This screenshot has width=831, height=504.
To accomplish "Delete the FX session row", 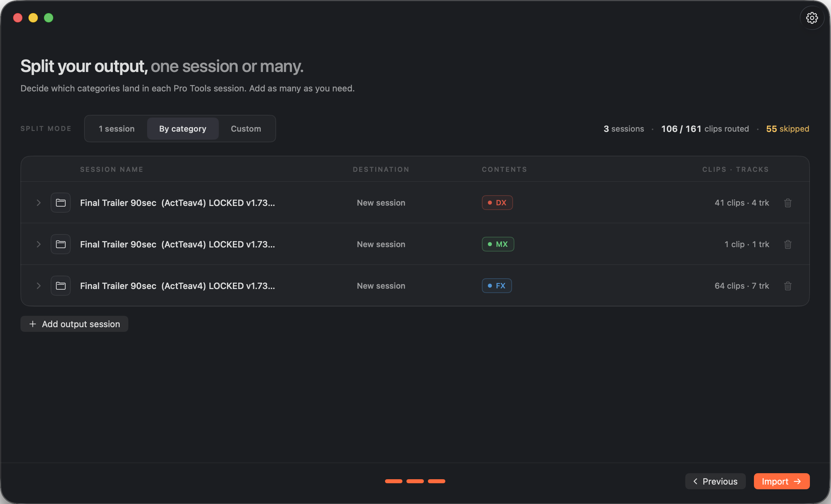I will point(787,286).
